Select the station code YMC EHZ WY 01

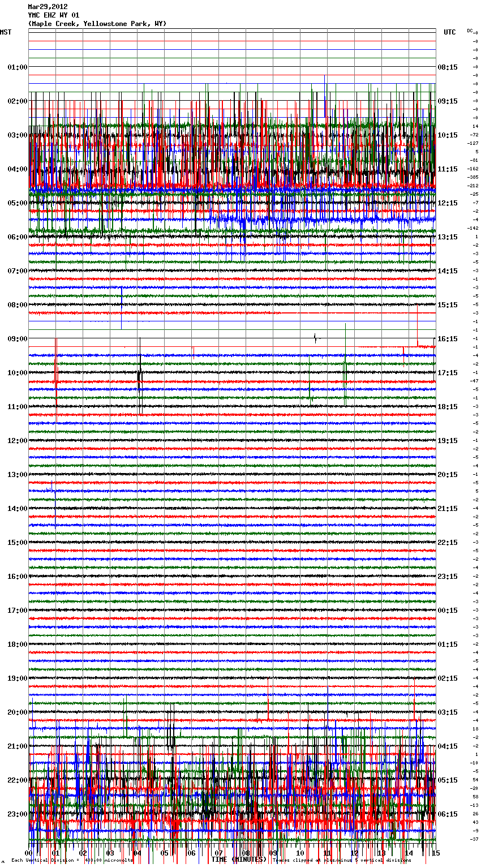click(54, 15)
